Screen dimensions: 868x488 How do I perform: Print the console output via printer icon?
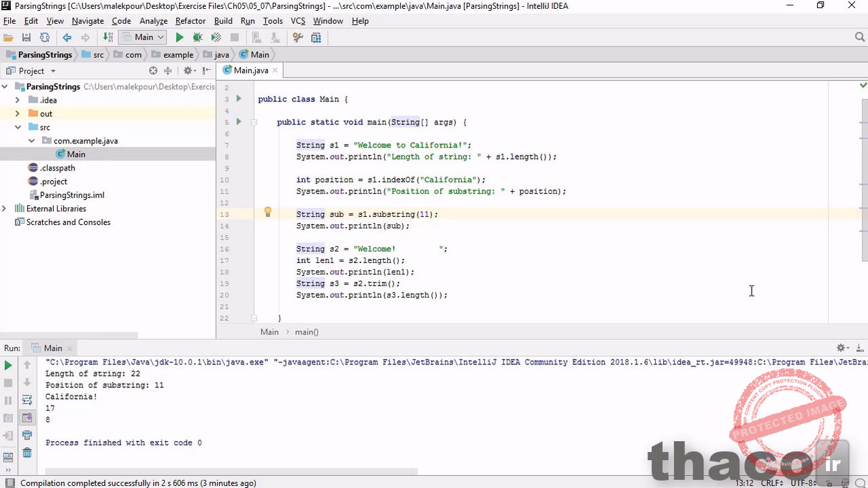click(27, 435)
